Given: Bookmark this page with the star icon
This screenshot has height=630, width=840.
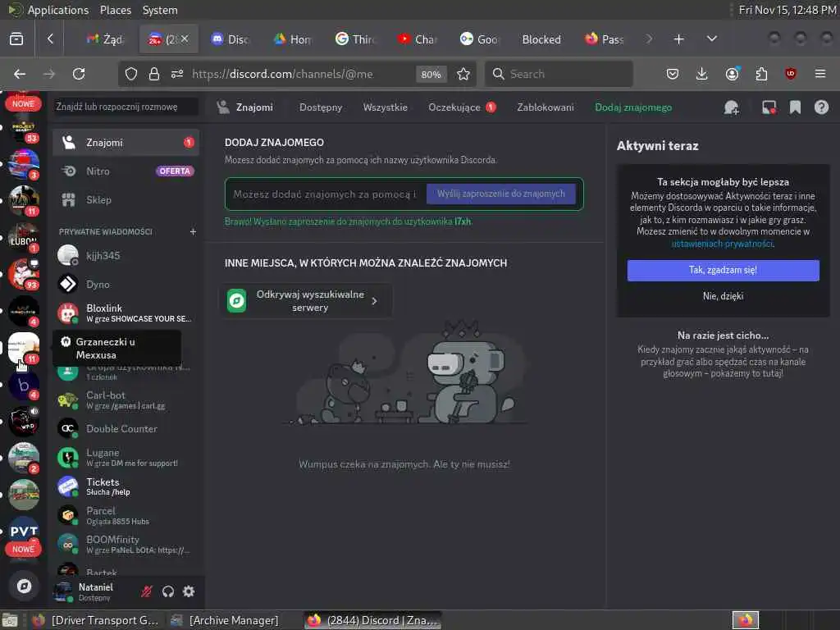Looking at the screenshot, I should (463, 74).
